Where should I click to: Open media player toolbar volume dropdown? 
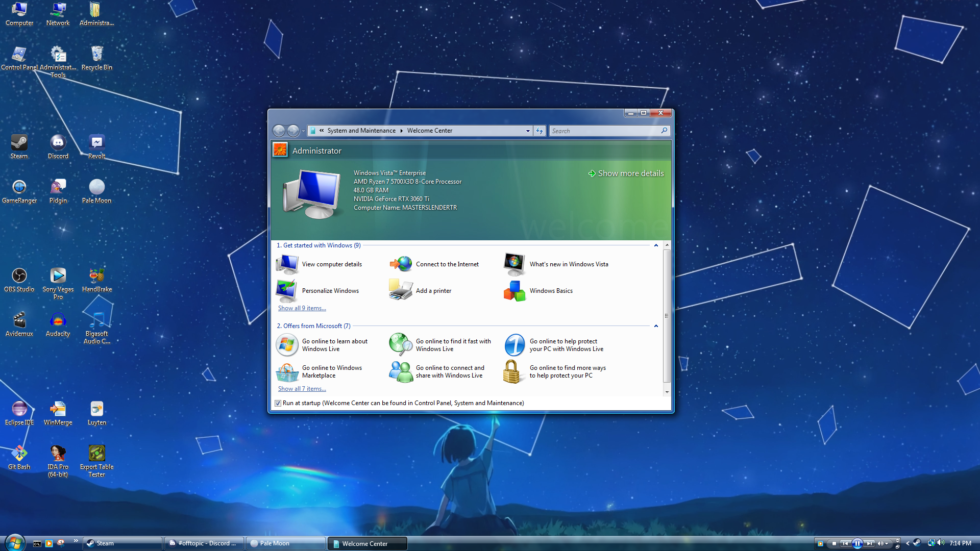[x=886, y=544]
